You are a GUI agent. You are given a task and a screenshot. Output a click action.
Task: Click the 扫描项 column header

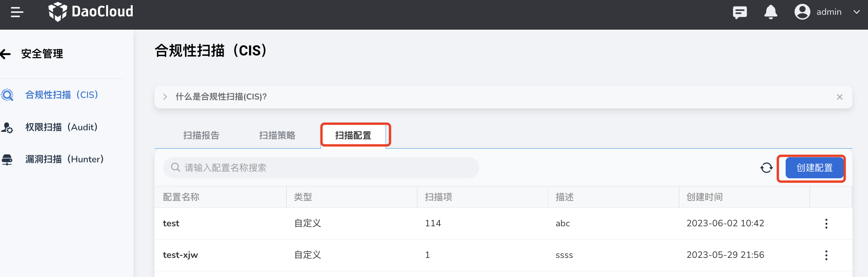[x=438, y=197]
